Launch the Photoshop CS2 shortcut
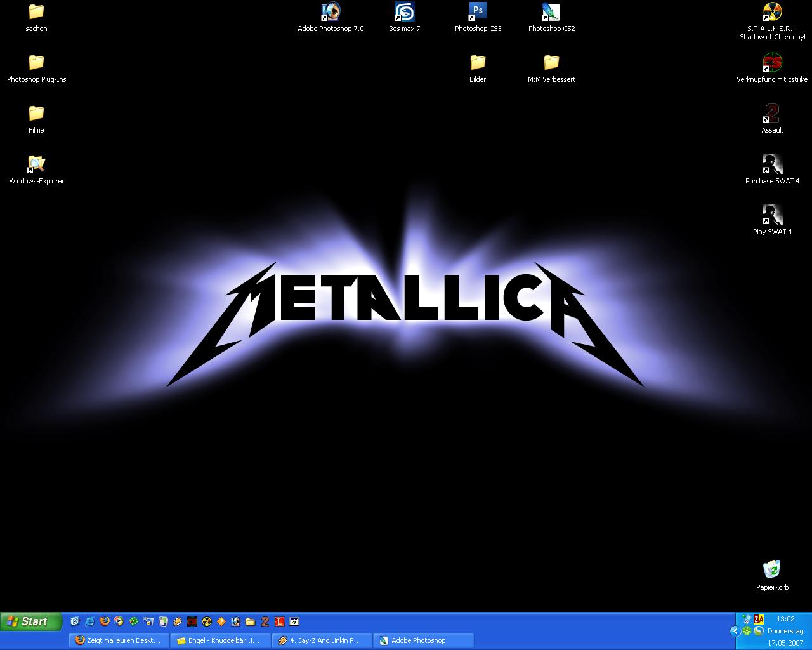812x650 pixels. [551, 18]
